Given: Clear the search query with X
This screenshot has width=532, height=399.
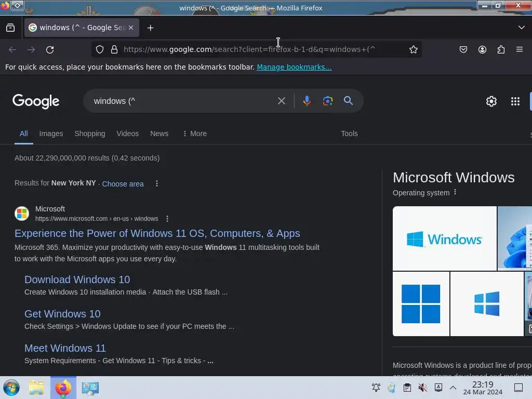Looking at the screenshot, I should [x=281, y=101].
